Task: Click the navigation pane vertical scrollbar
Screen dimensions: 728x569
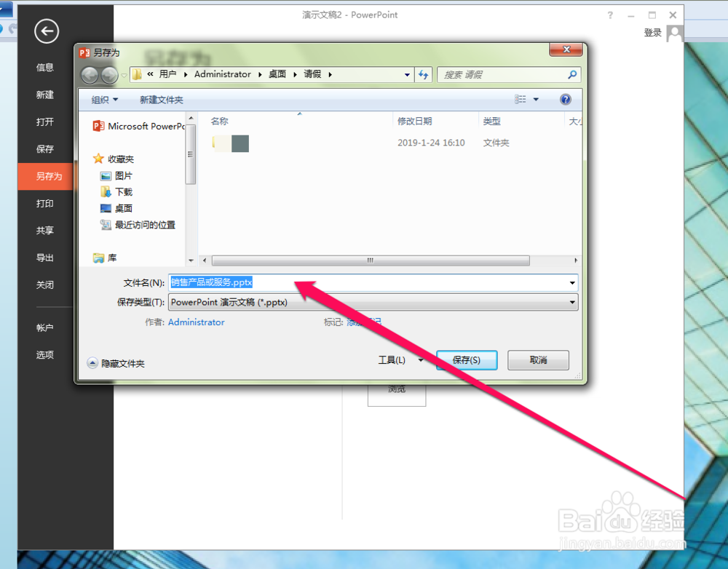Action: [x=190, y=154]
